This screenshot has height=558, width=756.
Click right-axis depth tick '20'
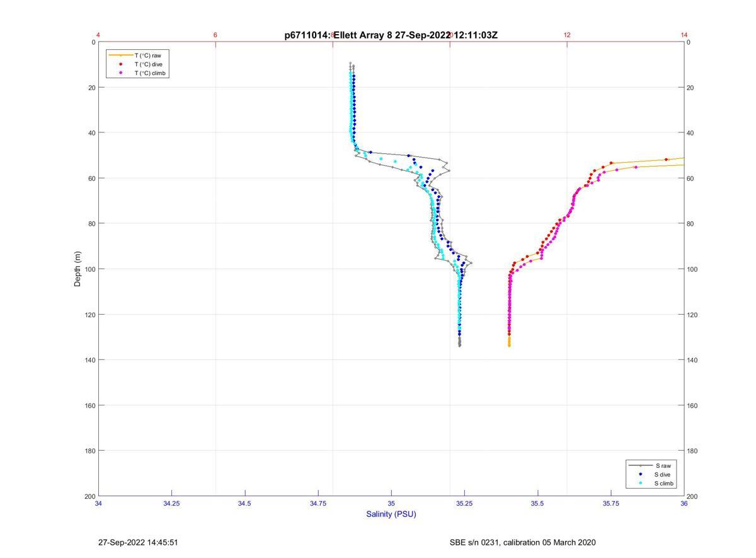click(691, 88)
